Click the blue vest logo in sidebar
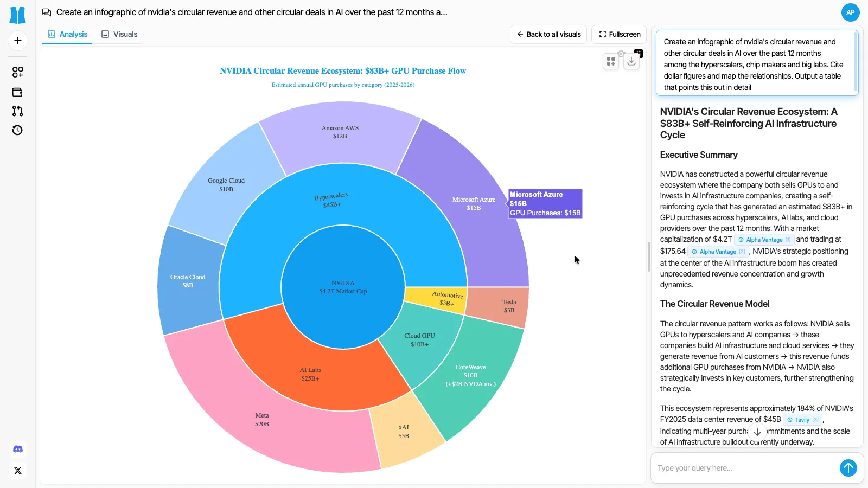The height and width of the screenshot is (488, 868). pyautogui.click(x=17, y=15)
